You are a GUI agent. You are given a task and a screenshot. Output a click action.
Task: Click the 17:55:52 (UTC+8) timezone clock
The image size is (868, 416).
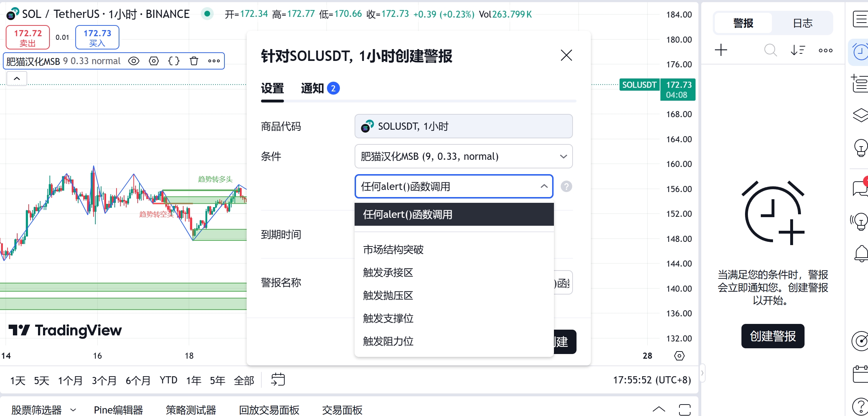tap(652, 380)
